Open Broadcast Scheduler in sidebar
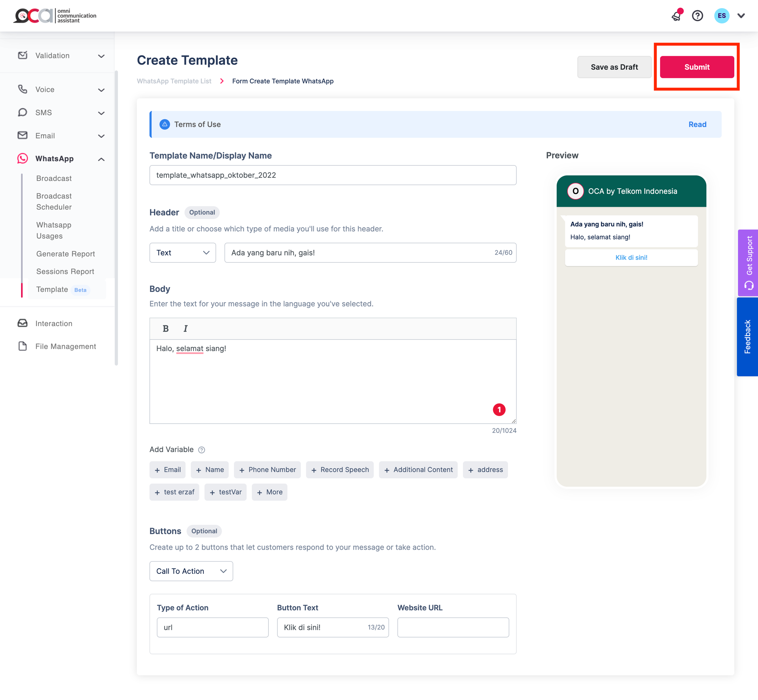Screen dimensions: 758x700 [54, 202]
